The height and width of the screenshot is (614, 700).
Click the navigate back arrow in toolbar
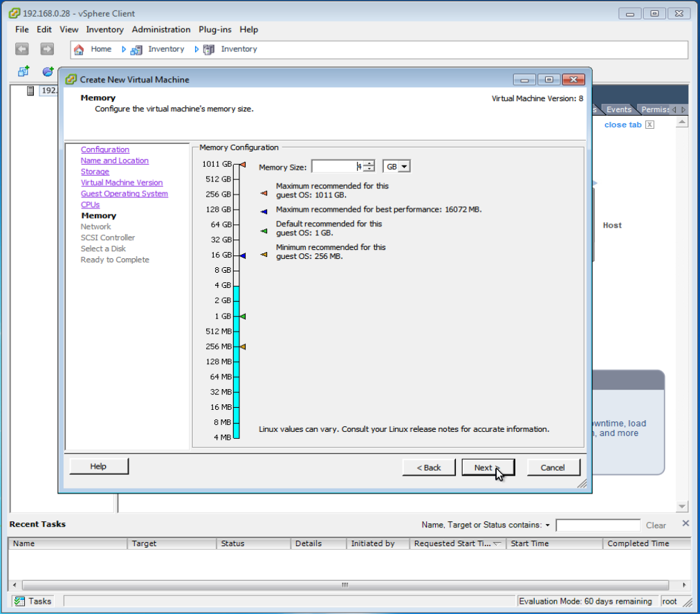pos(22,48)
